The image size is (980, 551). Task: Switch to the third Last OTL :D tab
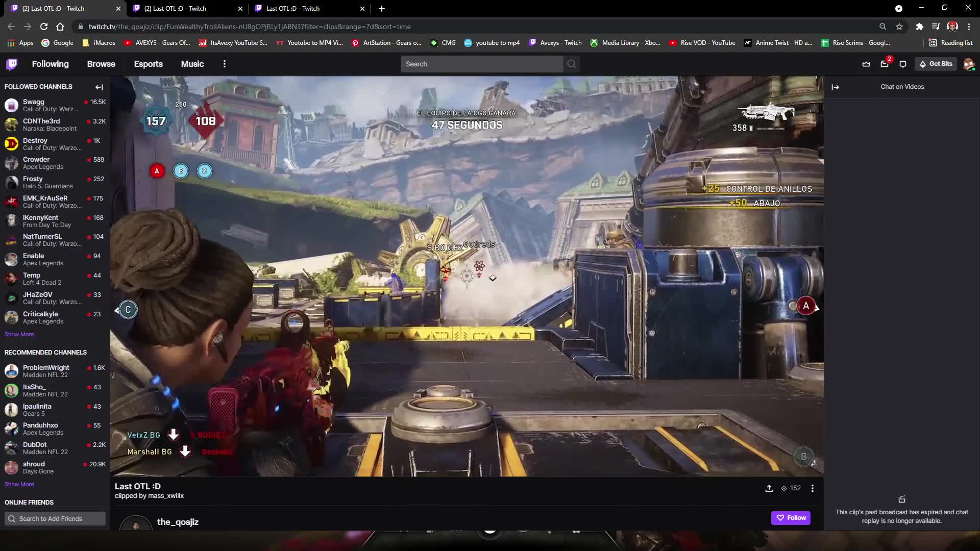click(310, 9)
